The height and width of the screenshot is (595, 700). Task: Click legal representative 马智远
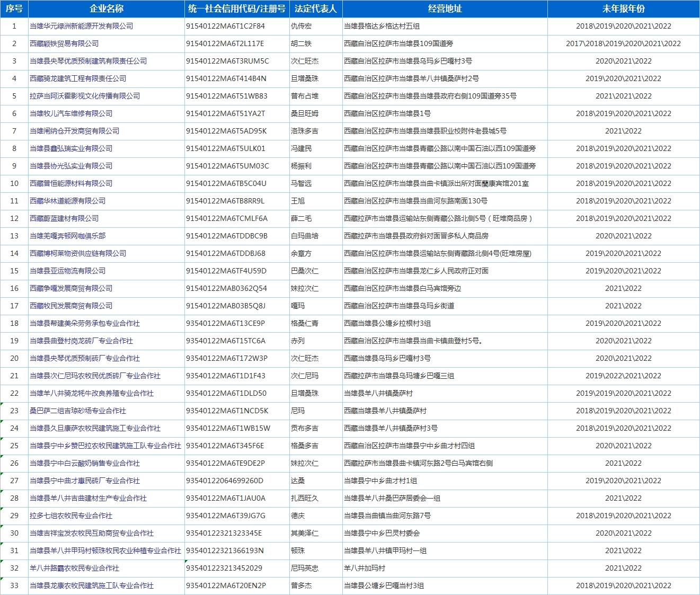coord(302,183)
